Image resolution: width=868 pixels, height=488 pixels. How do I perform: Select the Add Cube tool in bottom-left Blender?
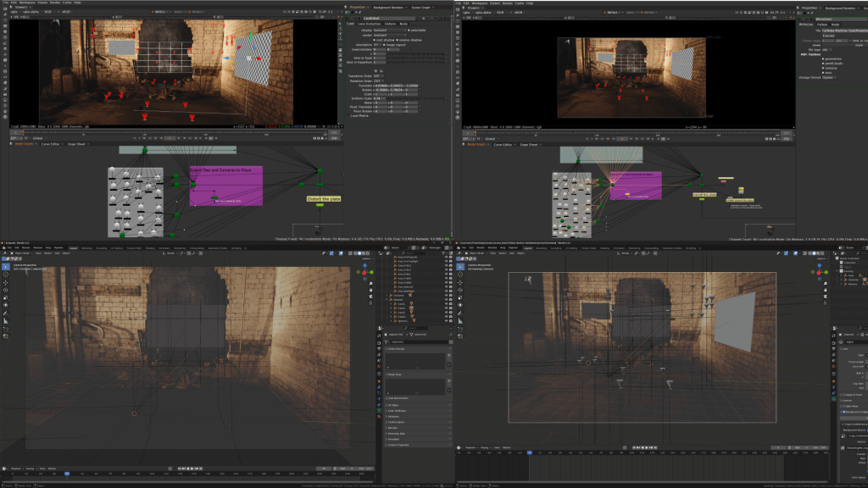(x=6, y=329)
